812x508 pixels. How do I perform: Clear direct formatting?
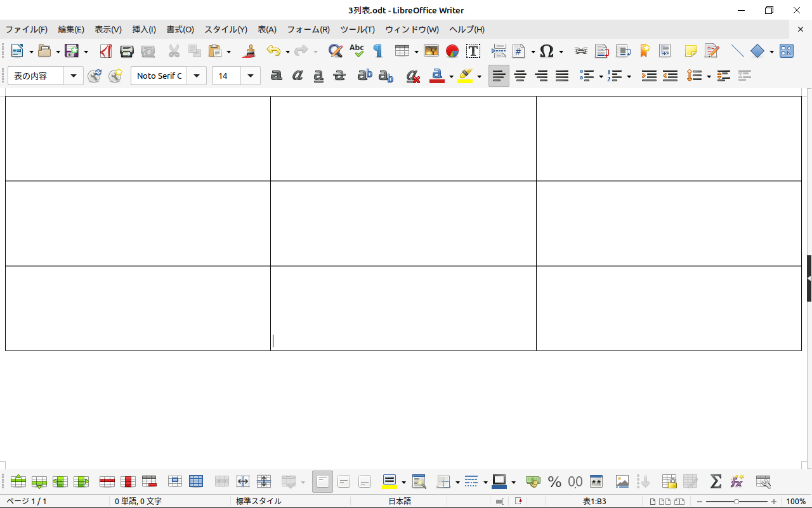coord(413,76)
